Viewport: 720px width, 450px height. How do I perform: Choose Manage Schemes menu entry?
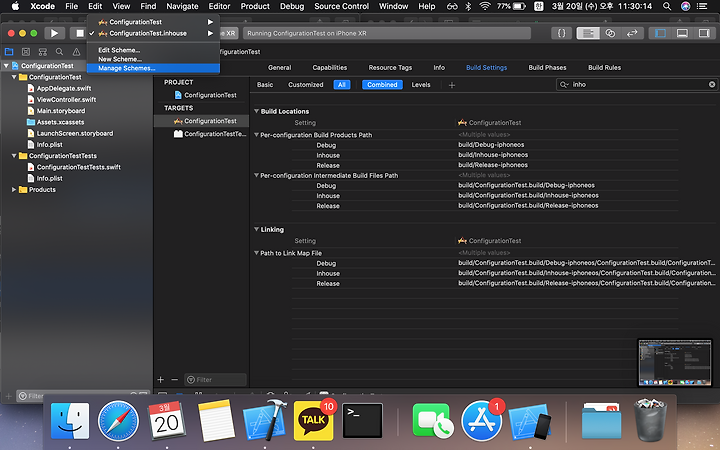153,68
